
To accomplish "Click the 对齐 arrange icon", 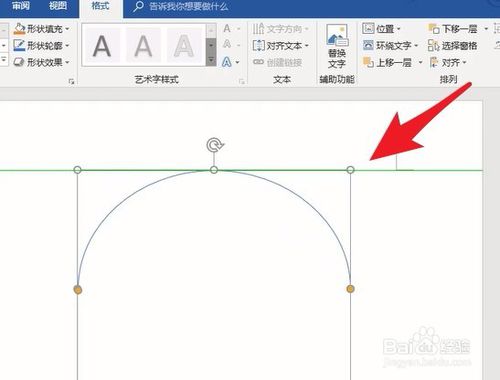I will point(434,62).
